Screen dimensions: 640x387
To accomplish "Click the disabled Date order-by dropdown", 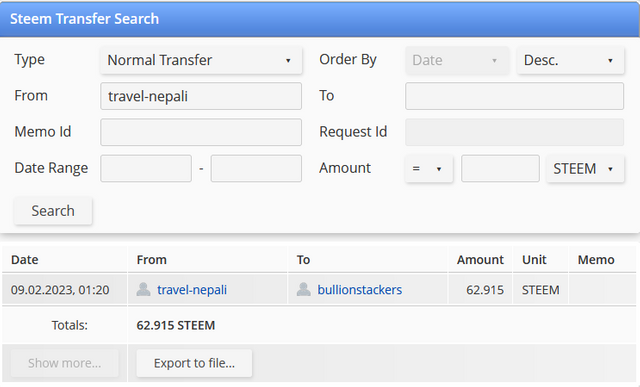I will 457,60.
